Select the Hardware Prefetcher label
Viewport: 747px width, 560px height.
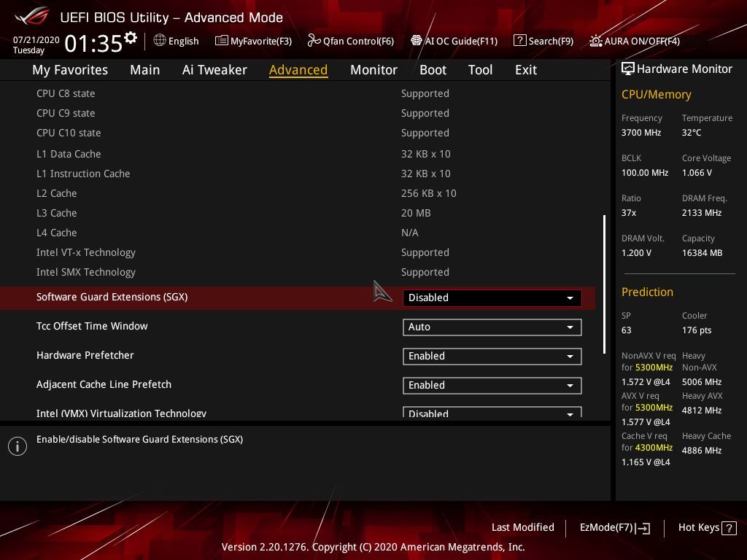85,355
